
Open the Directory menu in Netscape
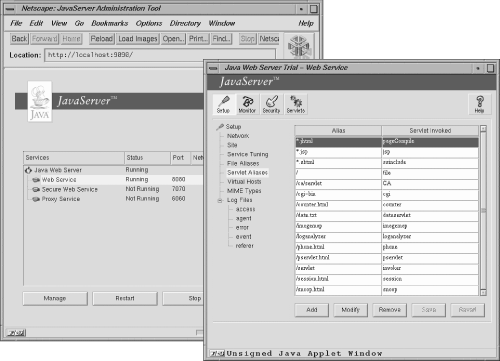[185, 23]
